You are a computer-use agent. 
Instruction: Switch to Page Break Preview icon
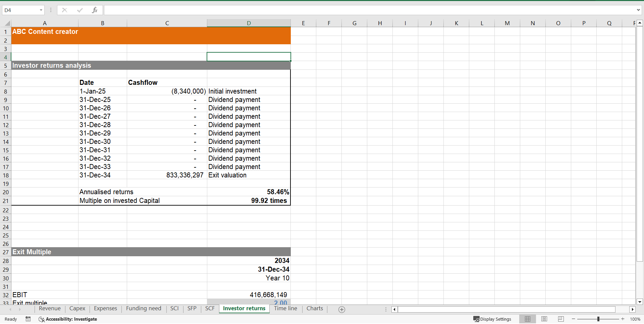pyautogui.click(x=561, y=319)
